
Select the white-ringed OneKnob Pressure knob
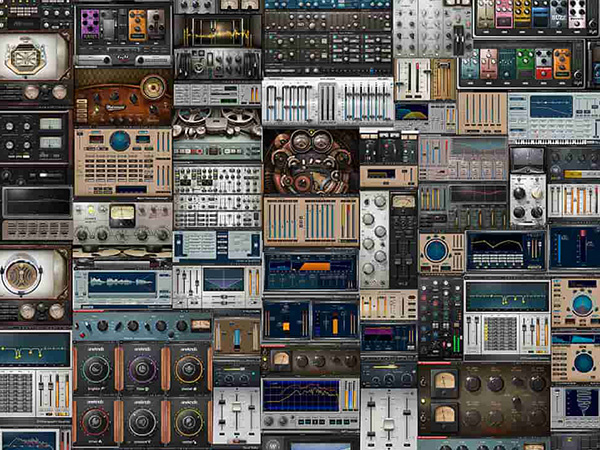tap(142, 422)
